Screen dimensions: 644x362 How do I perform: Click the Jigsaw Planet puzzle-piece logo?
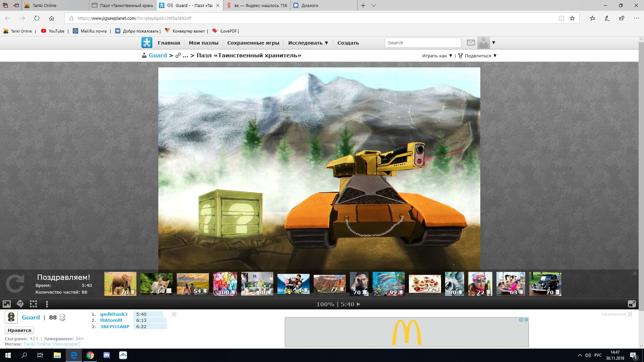click(x=147, y=43)
